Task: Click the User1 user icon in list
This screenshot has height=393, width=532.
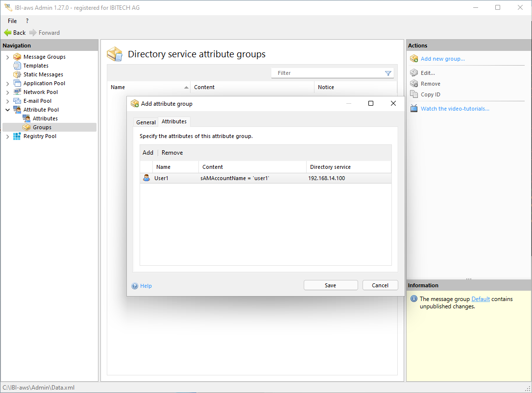Action: 146,178
